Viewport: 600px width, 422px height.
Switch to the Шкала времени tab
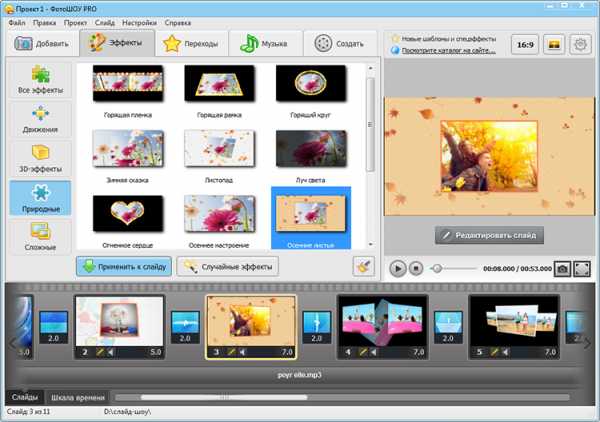[x=78, y=398]
